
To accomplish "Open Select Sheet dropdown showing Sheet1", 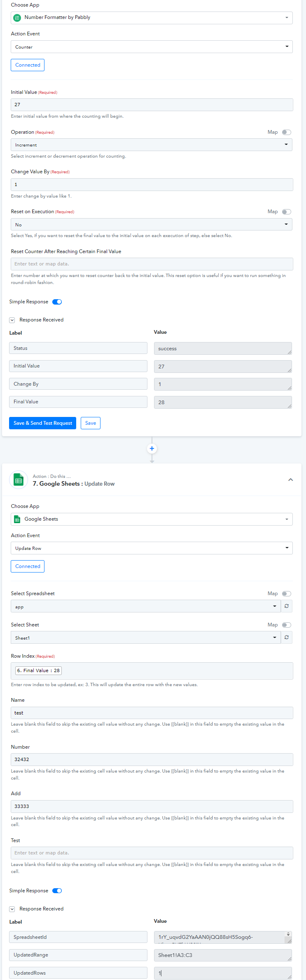I will tap(146, 637).
